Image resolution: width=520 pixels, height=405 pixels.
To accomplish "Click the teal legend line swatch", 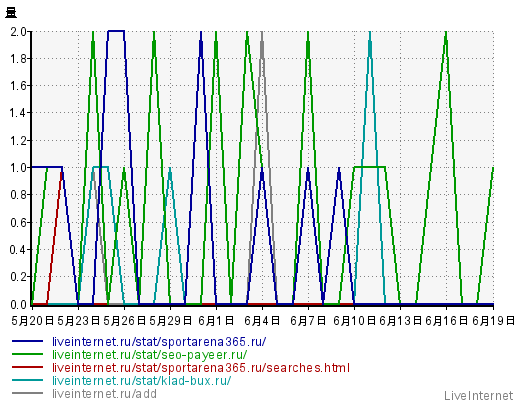I will tap(27, 380).
